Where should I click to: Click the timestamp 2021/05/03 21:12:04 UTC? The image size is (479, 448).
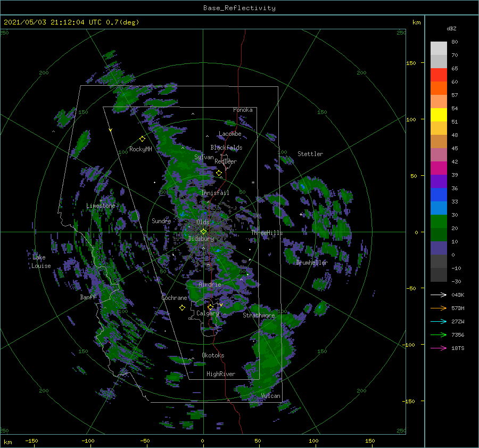[53, 22]
